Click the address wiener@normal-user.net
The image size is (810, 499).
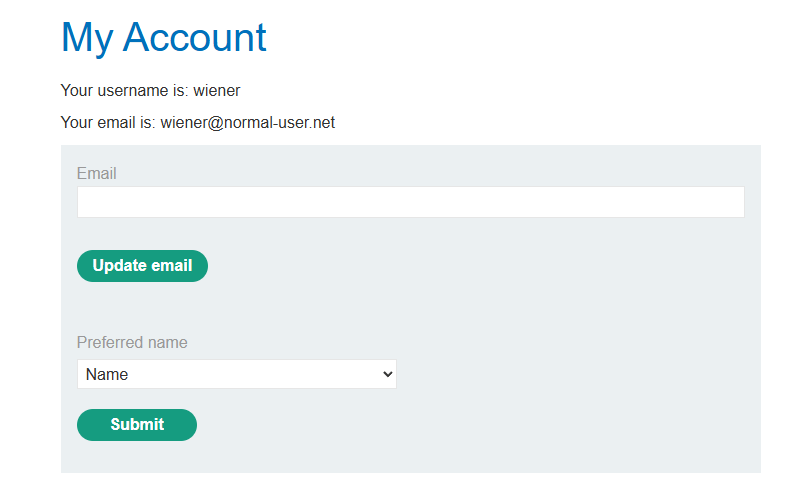(x=247, y=124)
